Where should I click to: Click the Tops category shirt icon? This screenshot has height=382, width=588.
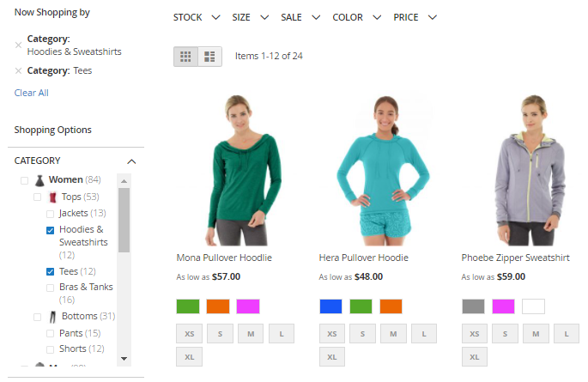[52, 197]
